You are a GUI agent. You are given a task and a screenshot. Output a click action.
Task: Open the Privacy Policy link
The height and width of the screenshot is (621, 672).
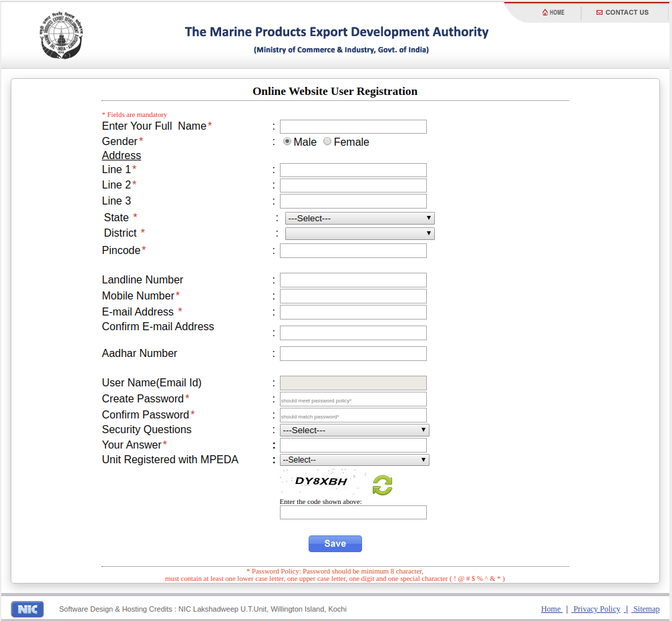click(596, 609)
